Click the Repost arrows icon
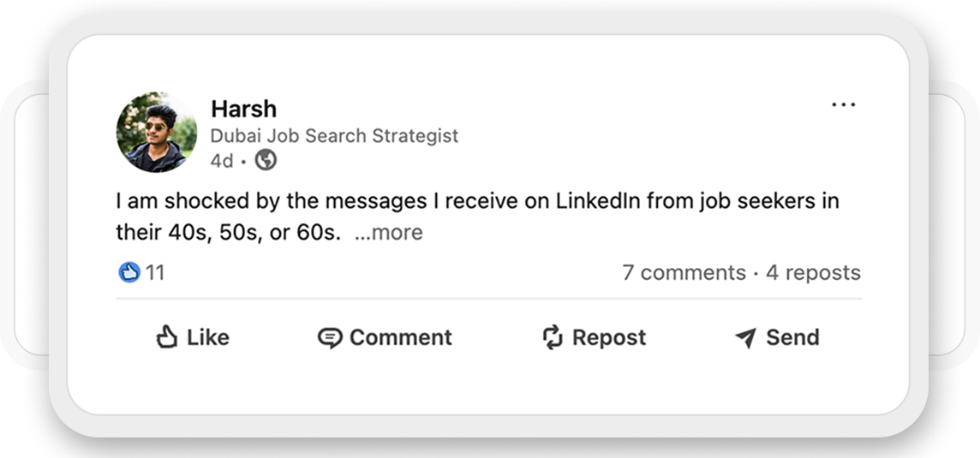 tap(553, 337)
